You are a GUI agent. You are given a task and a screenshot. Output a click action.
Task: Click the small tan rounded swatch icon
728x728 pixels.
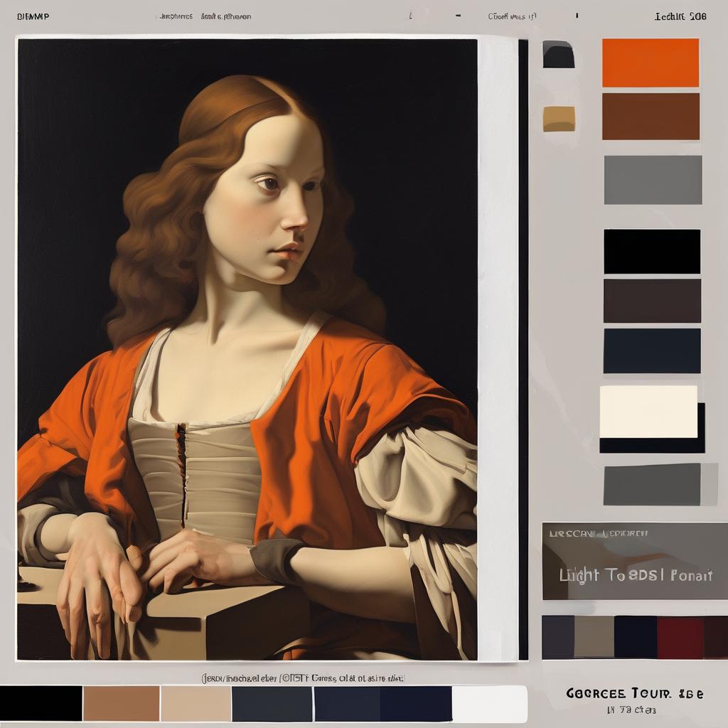[x=559, y=119]
